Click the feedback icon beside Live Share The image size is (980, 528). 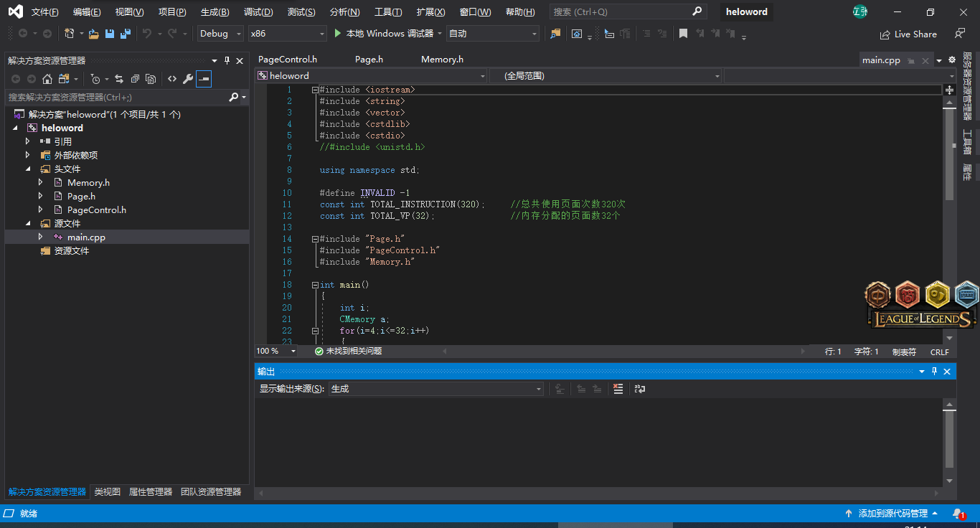959,34
